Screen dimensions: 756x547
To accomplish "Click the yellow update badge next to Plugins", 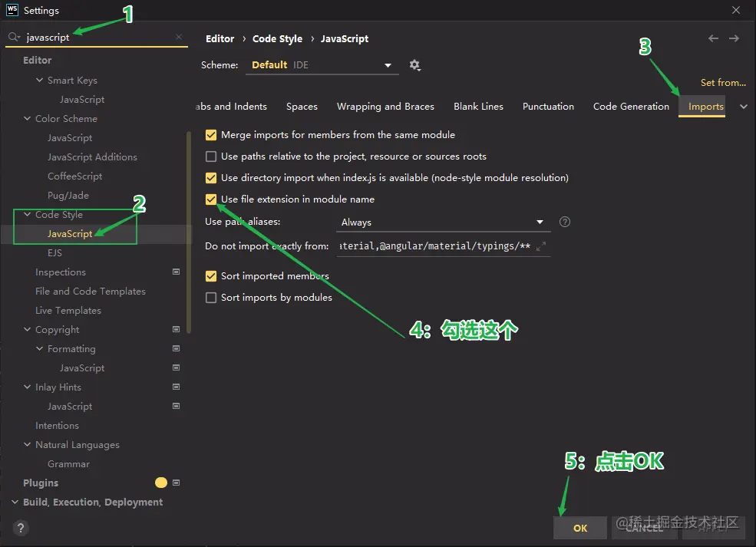I will pyautogui.click(x=161, y=483).
